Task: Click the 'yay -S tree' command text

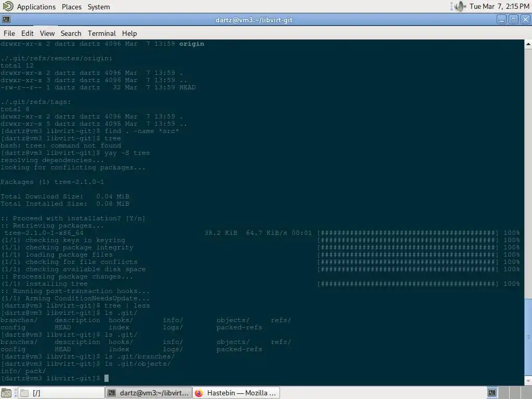Action: click(127, 153)
